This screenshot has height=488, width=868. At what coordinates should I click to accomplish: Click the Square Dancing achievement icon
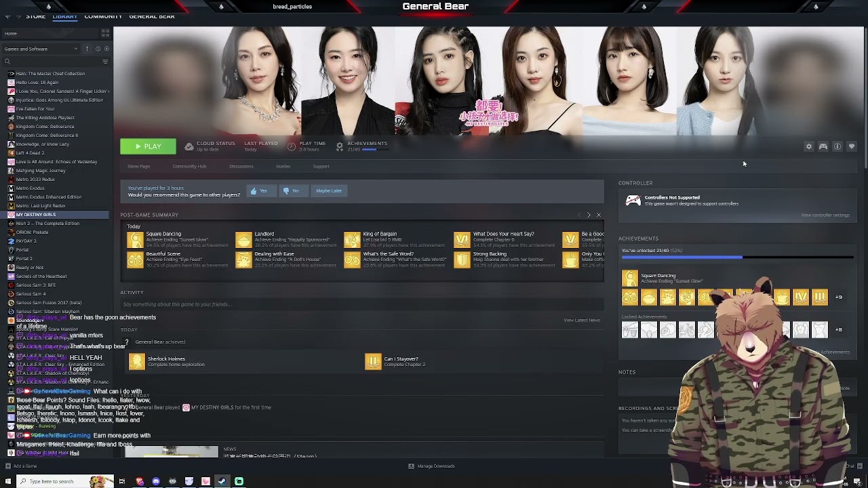pos(136,239)
